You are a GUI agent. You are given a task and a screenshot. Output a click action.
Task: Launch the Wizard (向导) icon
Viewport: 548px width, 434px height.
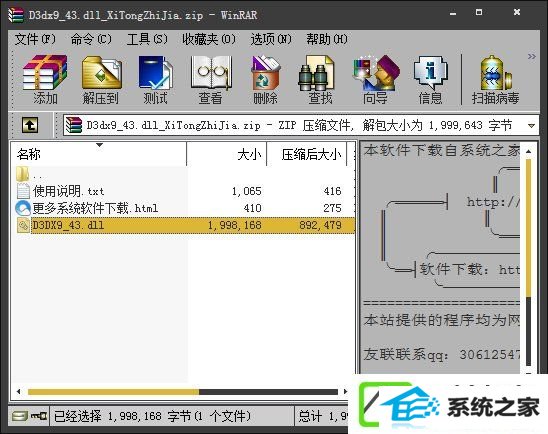pyautogui.click(x=375, y=80)
